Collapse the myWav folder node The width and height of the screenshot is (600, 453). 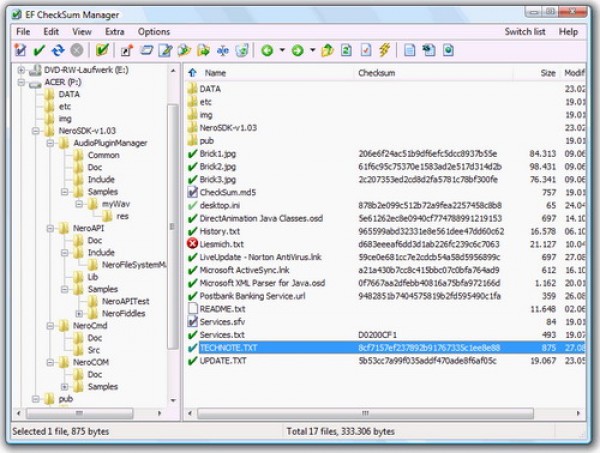pos(79,204)
